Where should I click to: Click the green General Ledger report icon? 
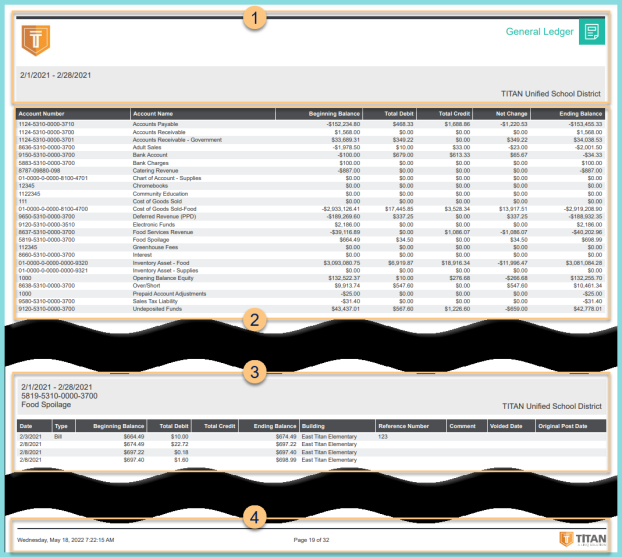[x=592, y=32]
